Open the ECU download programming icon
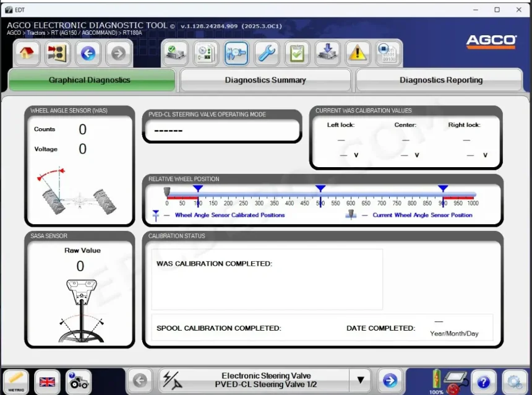Screen dimensions: 532x395 tap(327, 53)
